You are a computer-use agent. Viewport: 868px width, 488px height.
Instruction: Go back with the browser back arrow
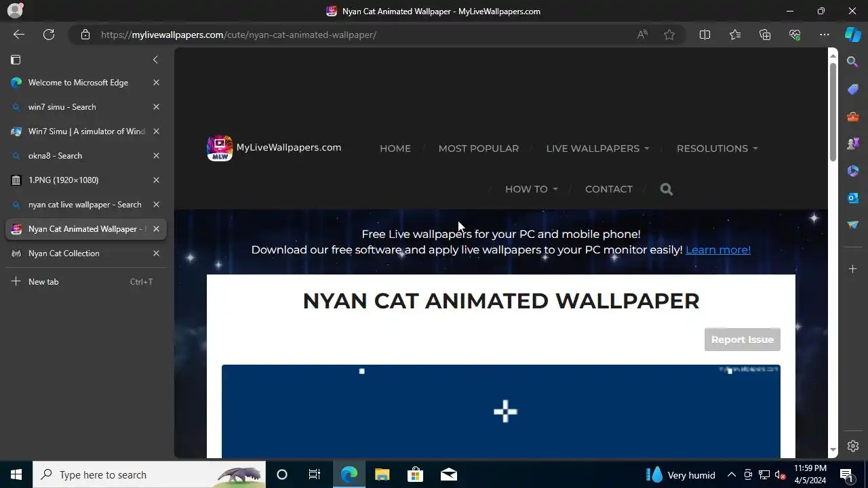[x=19, y=35]
